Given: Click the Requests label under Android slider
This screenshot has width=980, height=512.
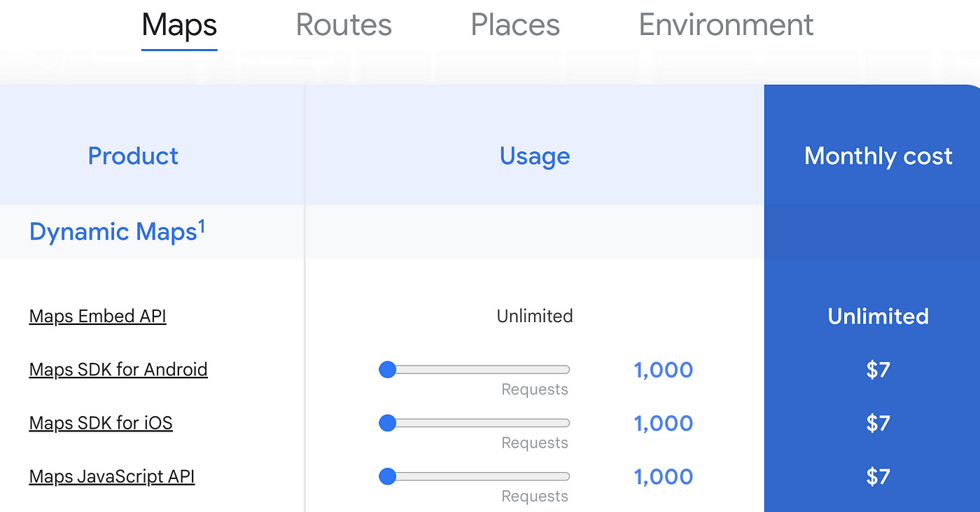Looking at the screenshot, I should click(x=535, y=389).
